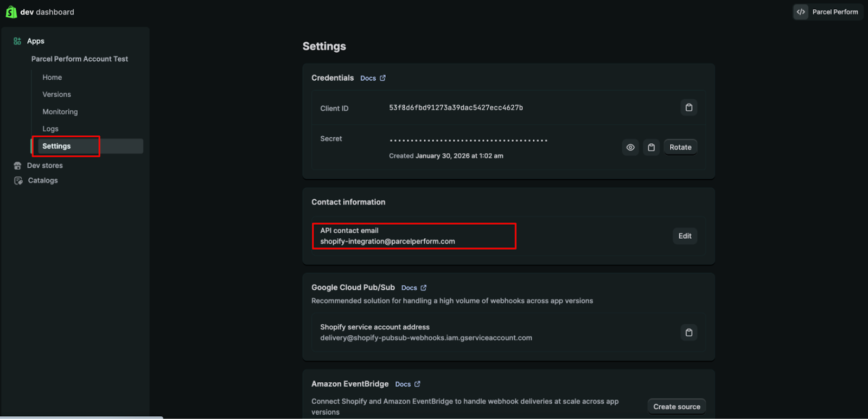The image size is (868, 419).
Task: Open Dev stores in sidebar
Action: pyautogui.click(x=45, y=166)
